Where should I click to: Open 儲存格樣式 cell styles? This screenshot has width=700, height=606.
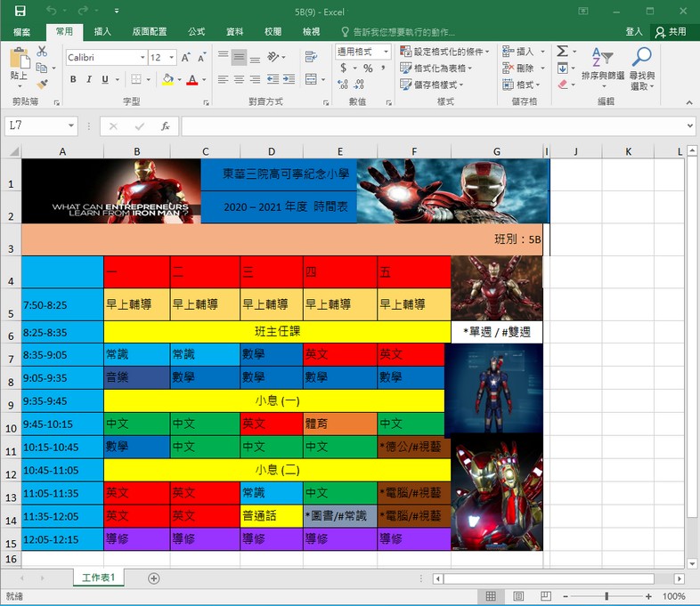point(432,85)
